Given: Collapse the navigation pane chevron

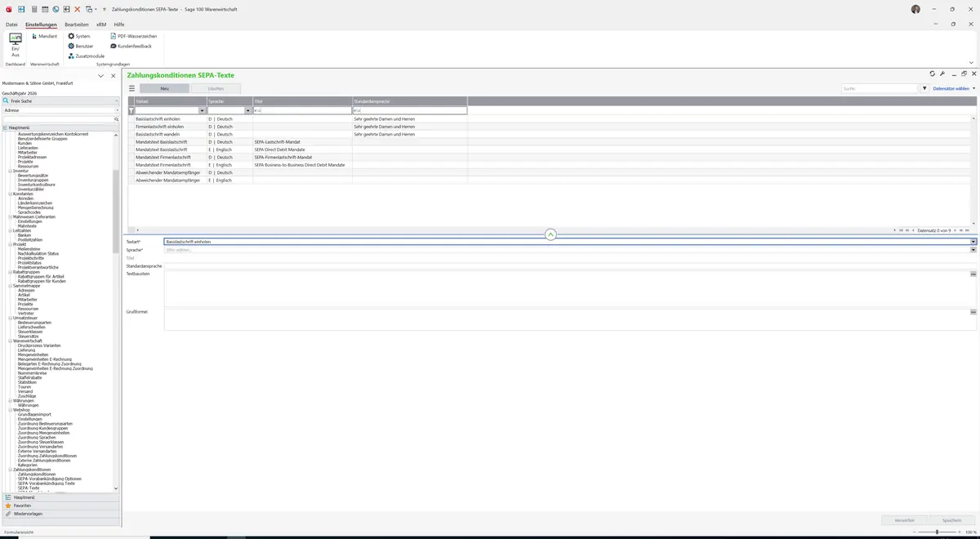Looking at the screenshot, I should click(100, 76).
